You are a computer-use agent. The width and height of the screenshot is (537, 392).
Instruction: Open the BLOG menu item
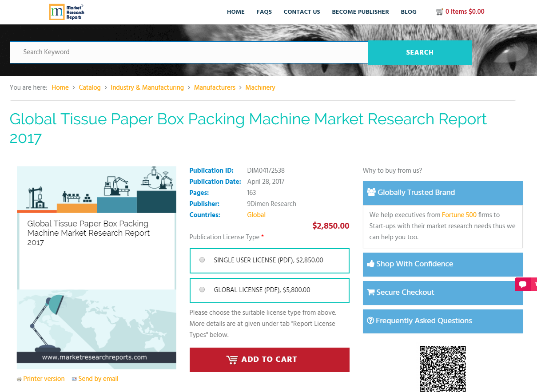pos(409,12)
